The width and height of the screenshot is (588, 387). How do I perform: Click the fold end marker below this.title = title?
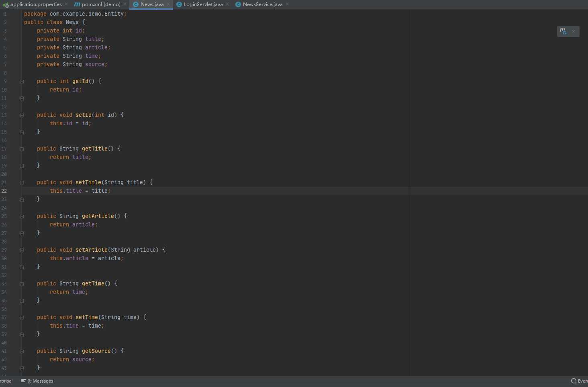coord(22,200)
